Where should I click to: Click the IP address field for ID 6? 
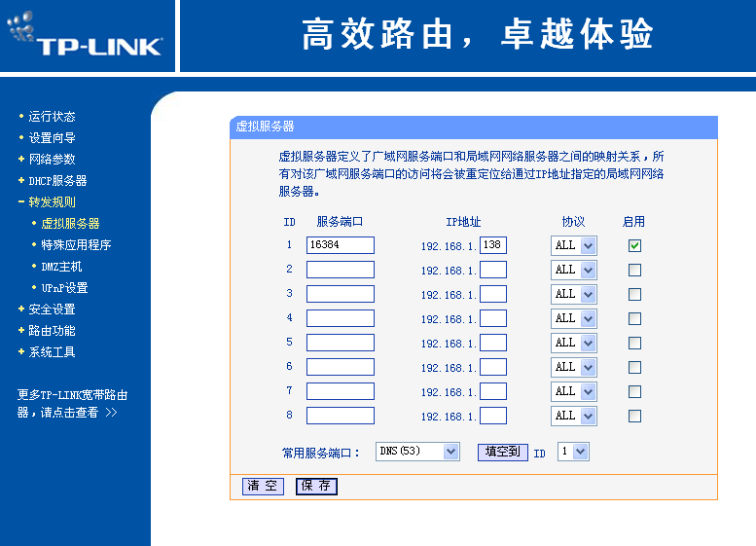point(493,367)
